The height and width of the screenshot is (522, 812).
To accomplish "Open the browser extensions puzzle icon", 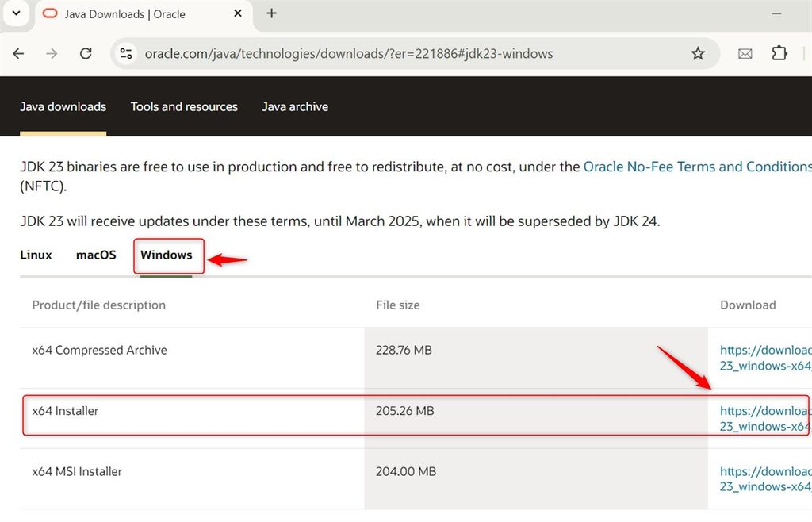I will (x=779, y=53).
